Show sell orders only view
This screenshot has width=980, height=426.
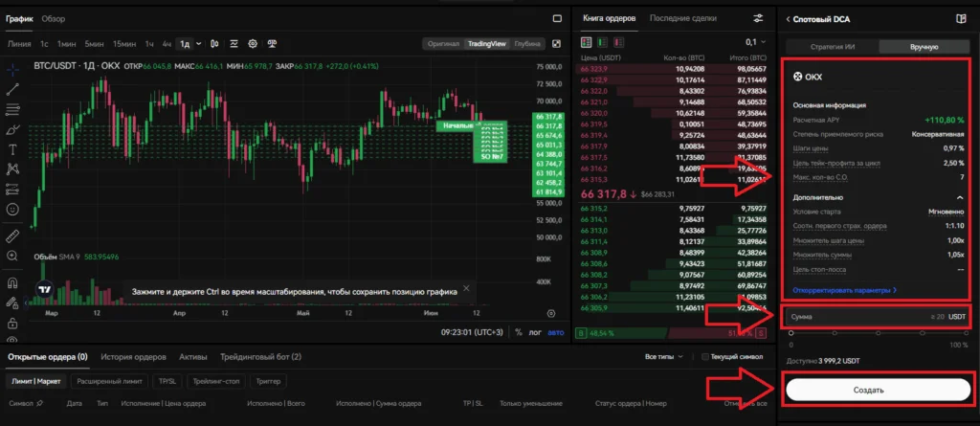tap(619, 42)
